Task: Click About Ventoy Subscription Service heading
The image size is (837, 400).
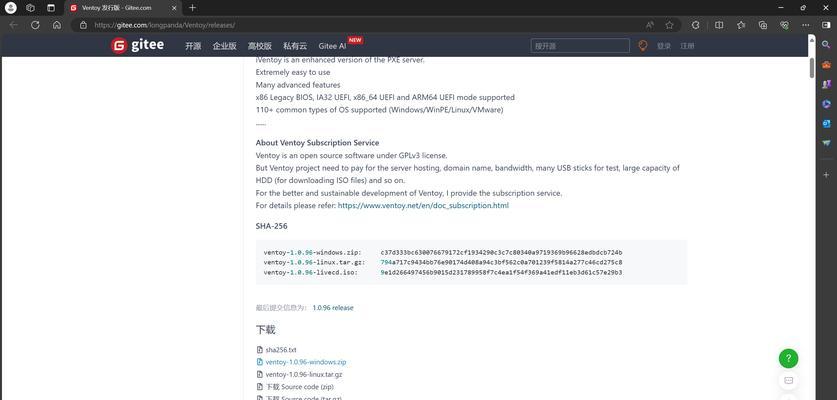Action: 317,143
